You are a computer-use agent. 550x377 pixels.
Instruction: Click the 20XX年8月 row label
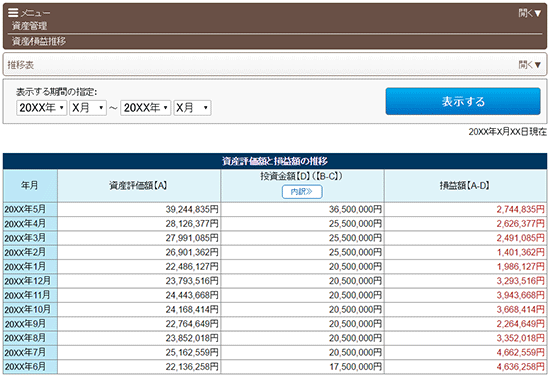25,338
